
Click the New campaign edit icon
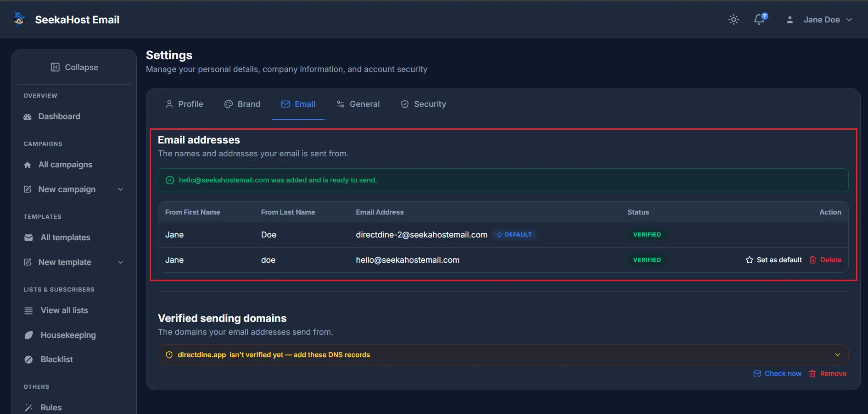point(28,189)
